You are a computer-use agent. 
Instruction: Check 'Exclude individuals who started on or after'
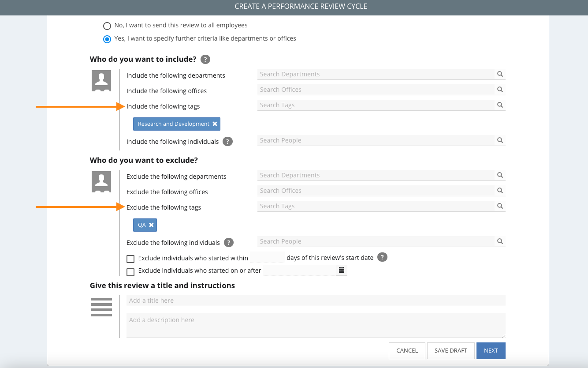tap(130, 272)
